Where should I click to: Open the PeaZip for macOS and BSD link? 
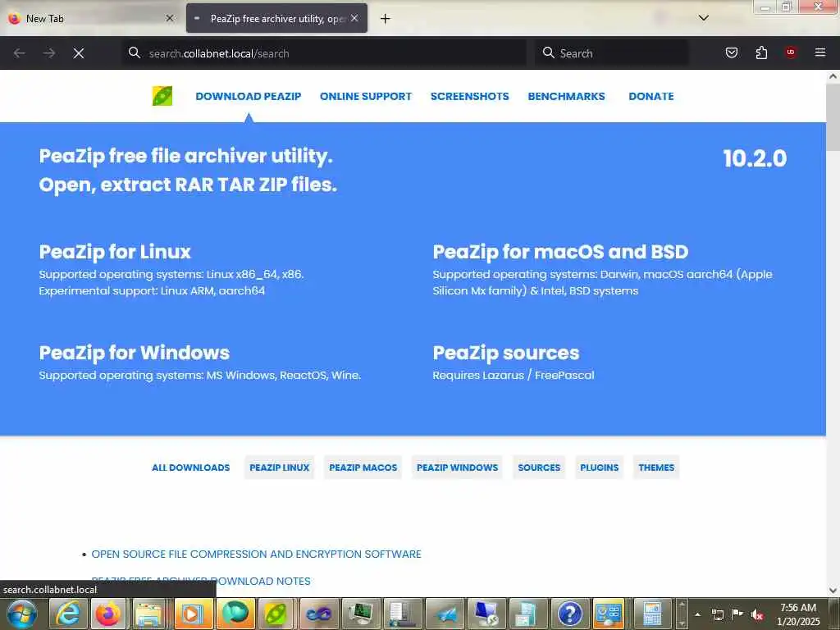coord(560,252)
